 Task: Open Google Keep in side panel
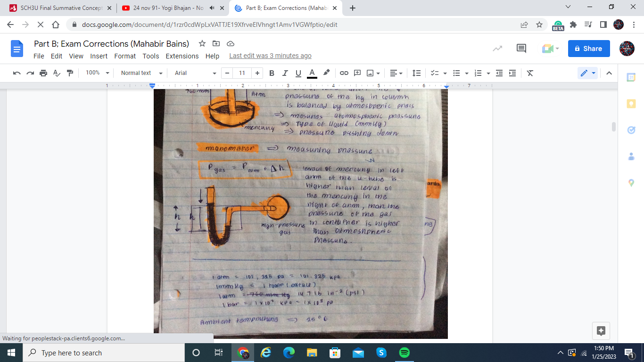[x=631, y=104]
